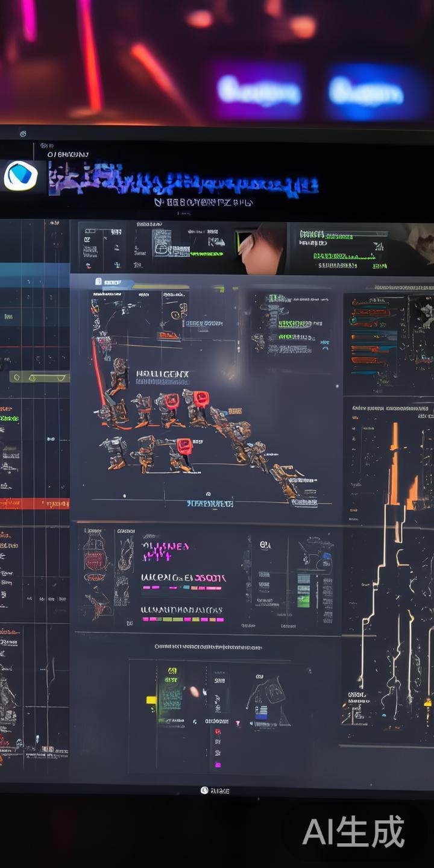Click the green-yellow pill button in left sidebar
Image resolution: width=434 pixels, height=868 pixels.
click(39, 377)
